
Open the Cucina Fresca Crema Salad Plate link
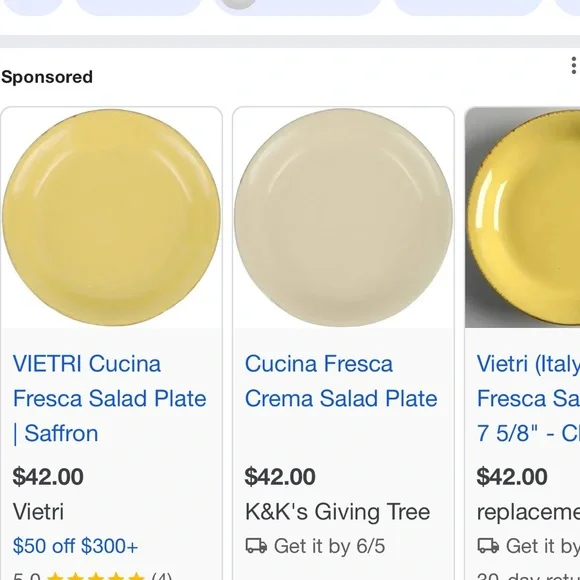click(341, 381)
